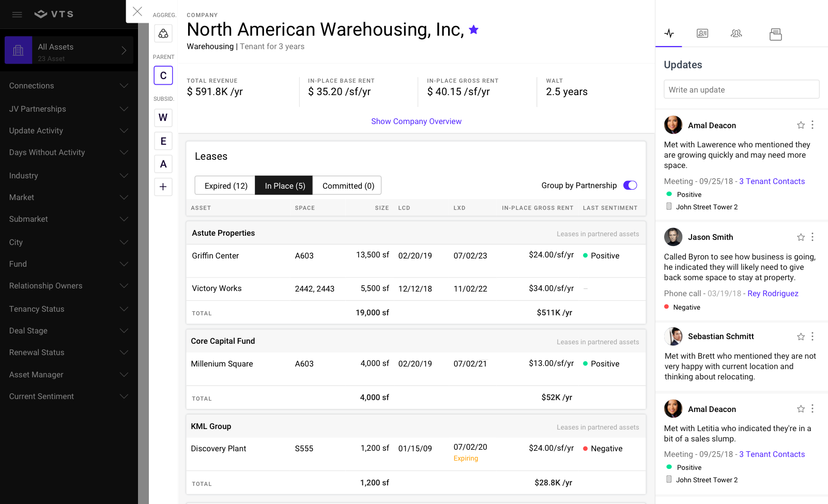This screenshot has width=828, height=504.
Task: Star Jason Smith's update
Action: [801, 237]
